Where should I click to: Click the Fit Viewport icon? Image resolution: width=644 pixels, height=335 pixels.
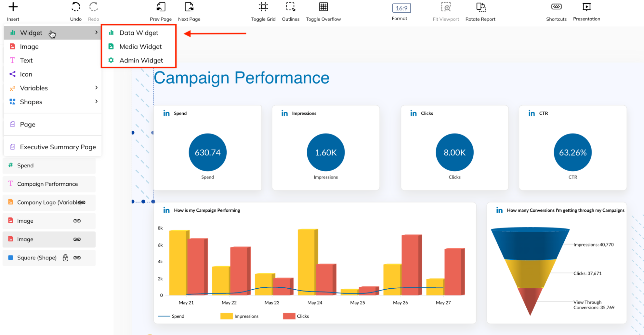(446, 6)
